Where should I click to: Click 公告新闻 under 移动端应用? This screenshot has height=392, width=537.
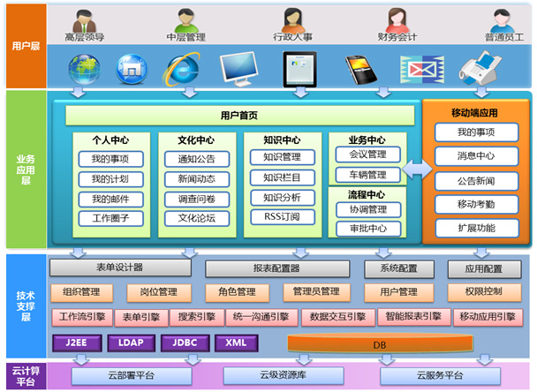(476, 181)
